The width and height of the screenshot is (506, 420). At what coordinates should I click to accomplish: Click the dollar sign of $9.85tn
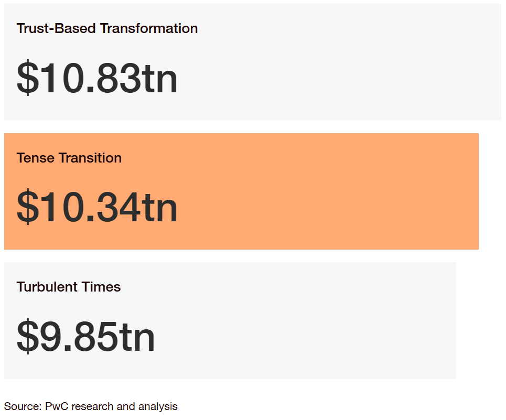(28, 336)
